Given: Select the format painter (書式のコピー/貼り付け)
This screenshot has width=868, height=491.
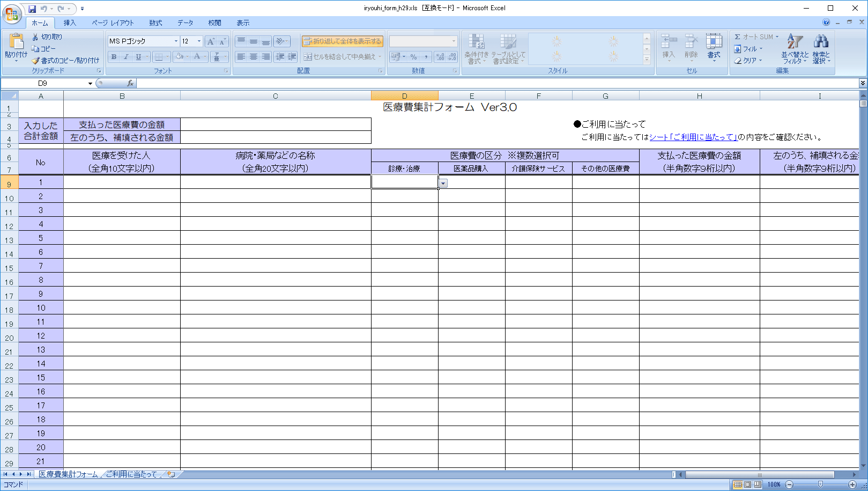Looking at the screenshot, I should pyautogui.click(x=65, y=61).
